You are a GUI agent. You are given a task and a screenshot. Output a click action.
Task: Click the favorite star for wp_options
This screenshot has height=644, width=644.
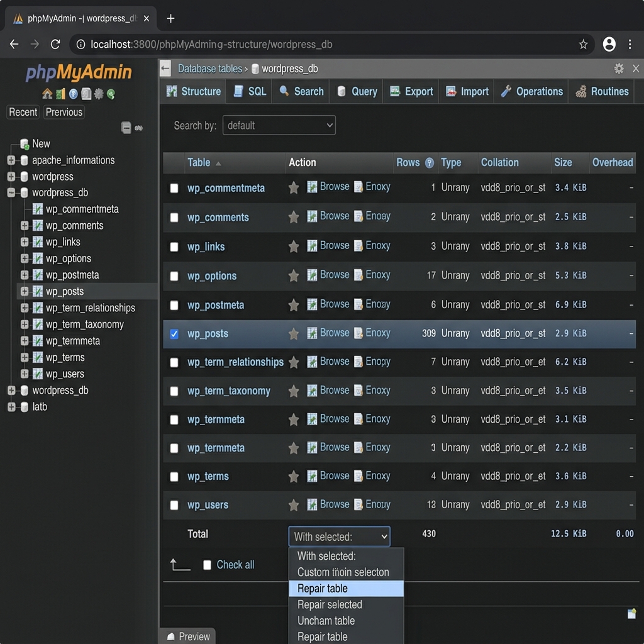(x=293, y=275)
